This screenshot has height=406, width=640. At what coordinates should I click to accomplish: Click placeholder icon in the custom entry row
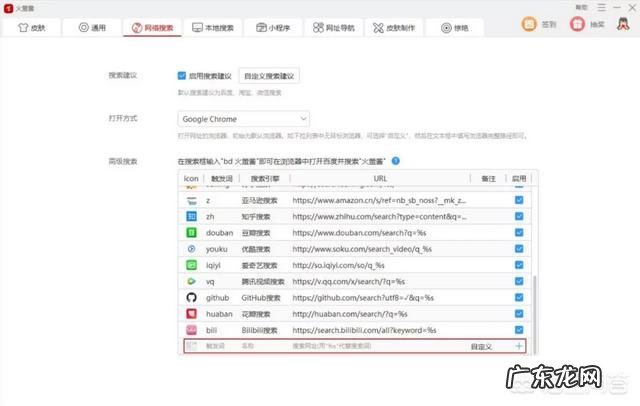click(191, 346)
